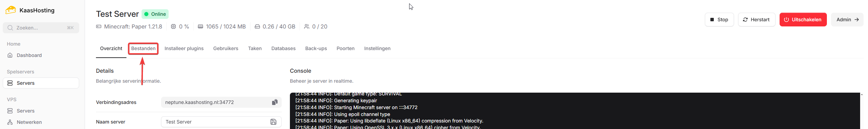Stop the server with the Stop button
This screenshot has width=868, height=129.
(719, 20)
